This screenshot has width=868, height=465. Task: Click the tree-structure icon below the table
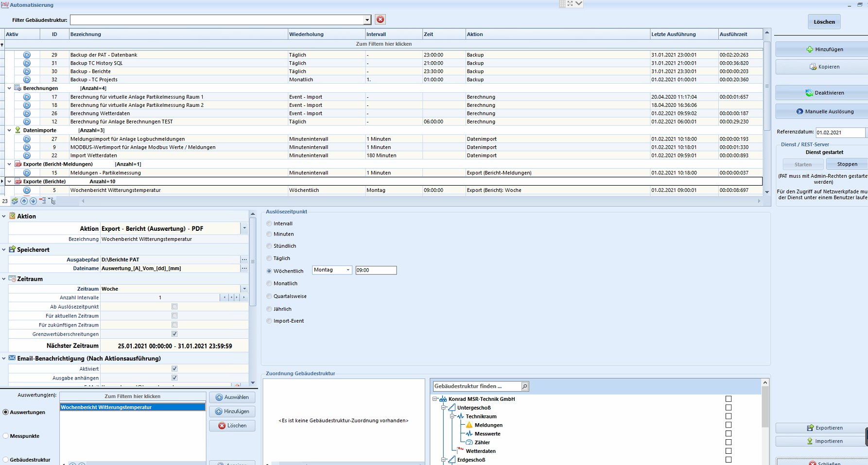tap(52, 201)
